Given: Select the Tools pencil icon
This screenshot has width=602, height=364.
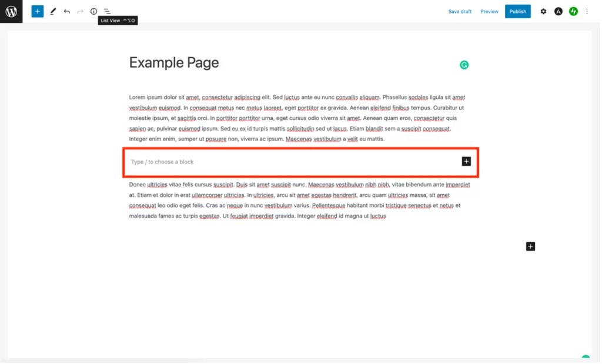Looking at the screenshot, I should (53, 11).
